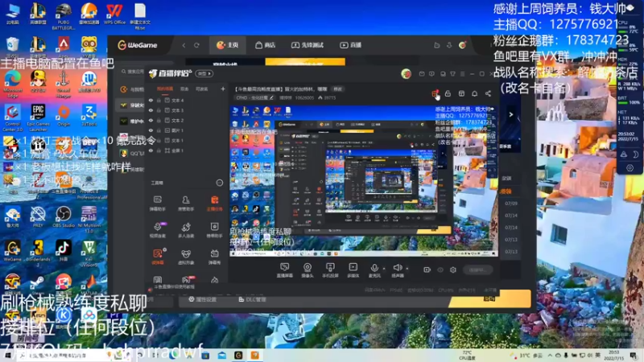The height and width of the screenshot is (362, 644).
Task: Open the stream settings gear icon
Action: [x=453, y=269]
